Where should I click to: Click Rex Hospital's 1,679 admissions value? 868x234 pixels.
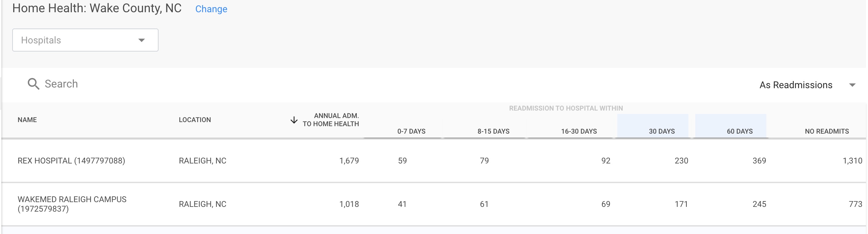tap(349, 161)
